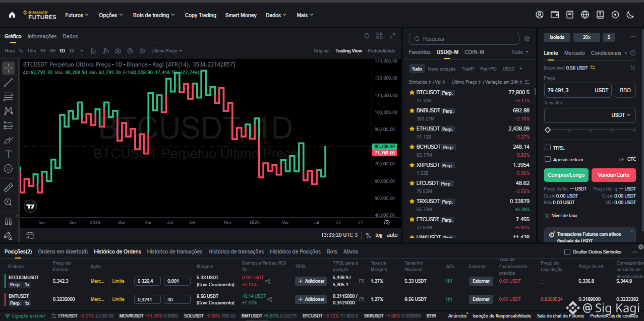
Task: Switch chart to Profundidade view
Action: (x=381, y=51)
